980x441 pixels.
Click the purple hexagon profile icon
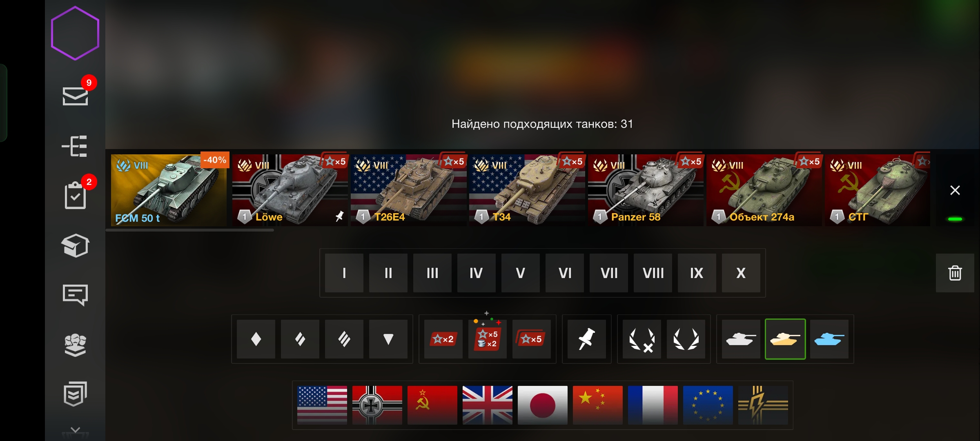75,33
